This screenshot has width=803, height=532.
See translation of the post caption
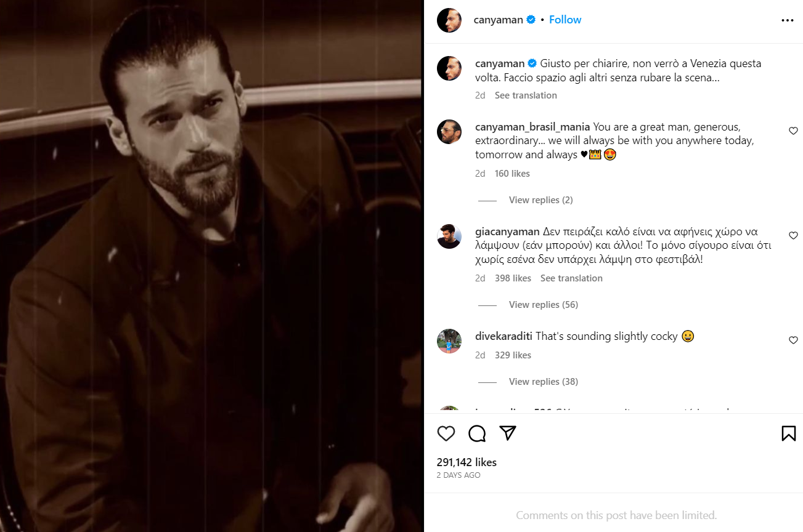[526, 95]
